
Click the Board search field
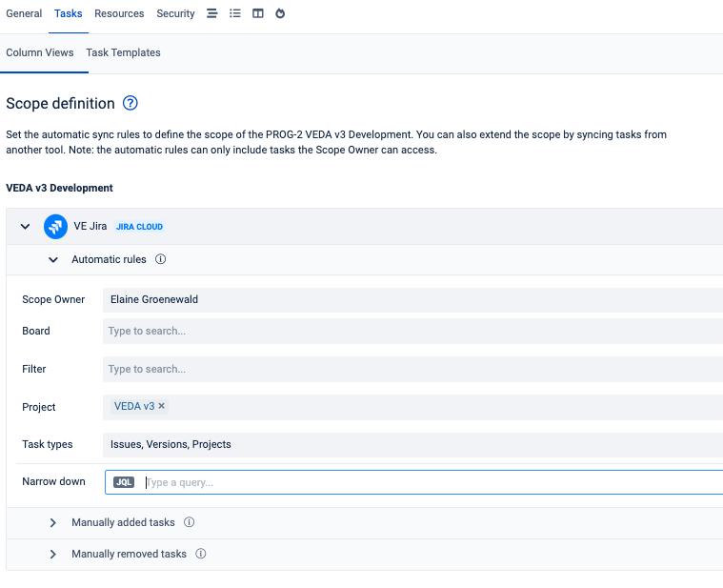click(x=412, y=331)
